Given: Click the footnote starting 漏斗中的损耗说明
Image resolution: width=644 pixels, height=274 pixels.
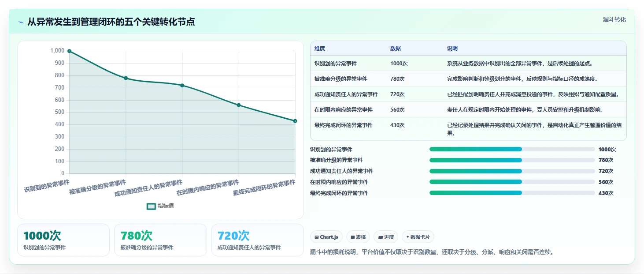Looking at the screenshot, I should (432, 252).
